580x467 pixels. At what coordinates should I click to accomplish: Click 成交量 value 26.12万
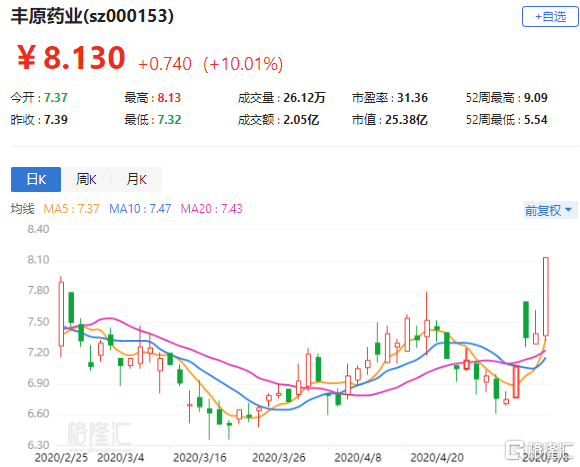tap(304, 98)
